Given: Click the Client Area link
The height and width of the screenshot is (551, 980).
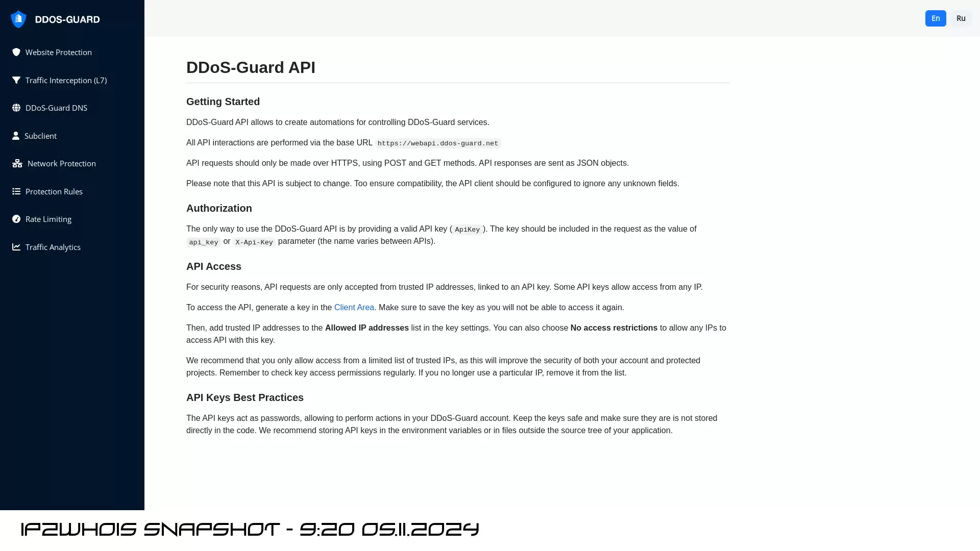Looking at the screenshot, I should tap(354, 307).
